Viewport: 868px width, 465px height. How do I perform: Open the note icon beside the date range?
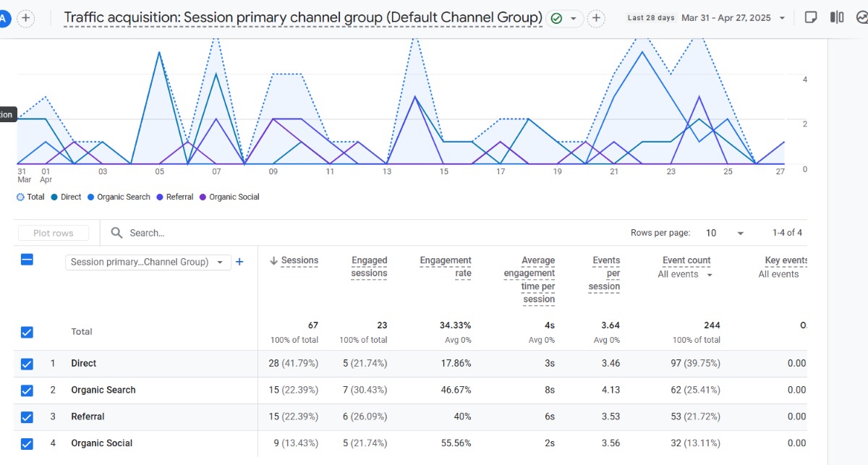click(x=811, y=17)
